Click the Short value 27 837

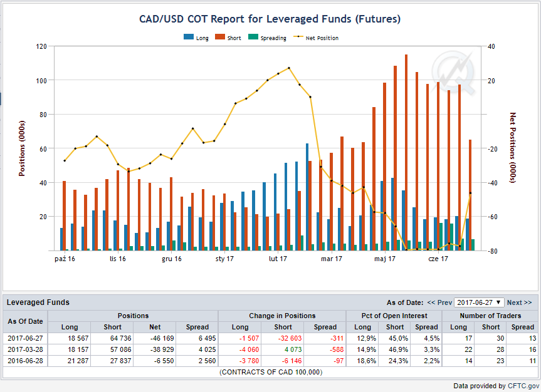click(x=120, y=361)
